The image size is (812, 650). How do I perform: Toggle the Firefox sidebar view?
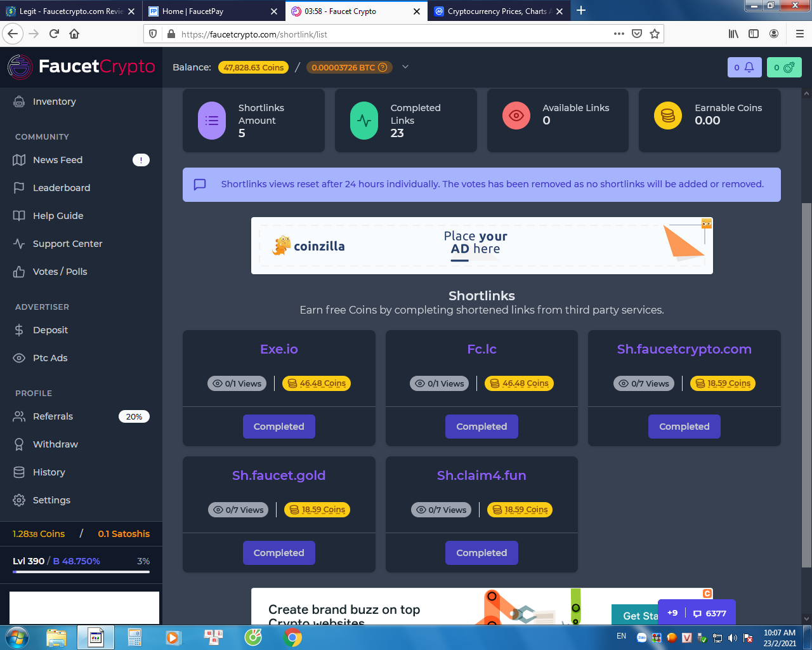(x=754, y=34)
